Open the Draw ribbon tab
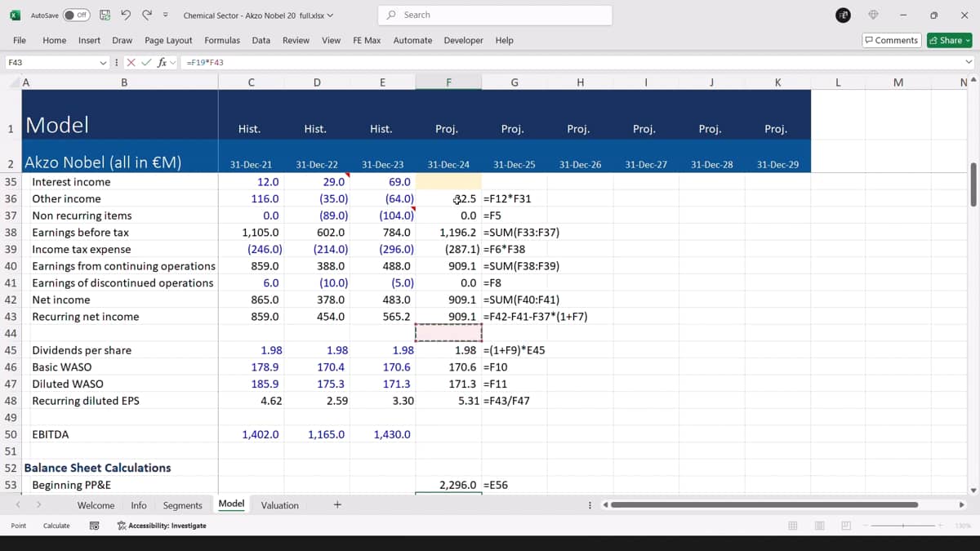980x551 pixels. (122, 40)
